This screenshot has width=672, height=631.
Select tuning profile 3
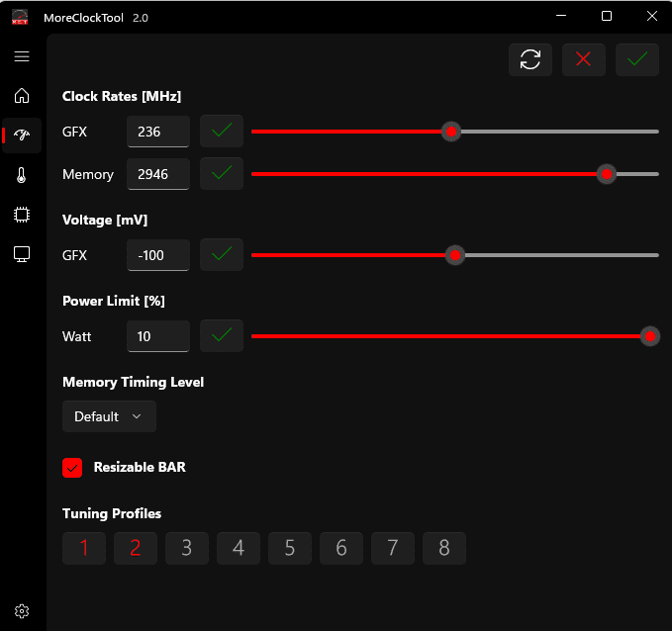pos(187,548)
